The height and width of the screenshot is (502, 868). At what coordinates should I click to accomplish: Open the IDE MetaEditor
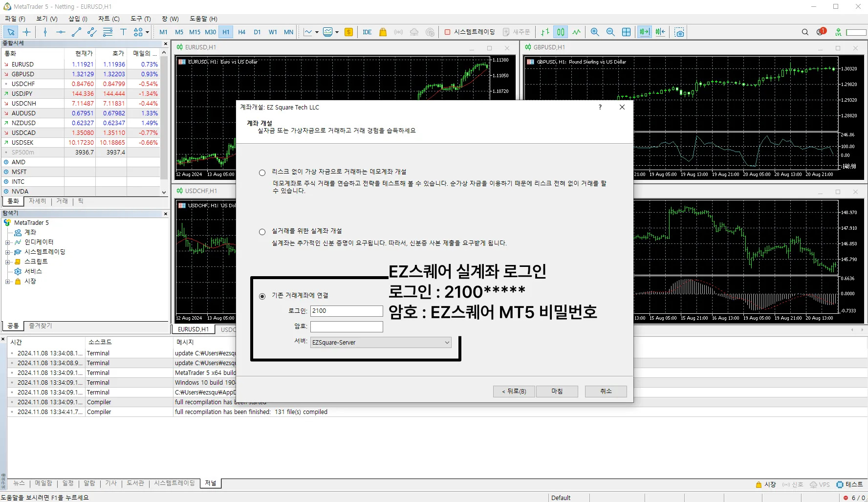367,32
